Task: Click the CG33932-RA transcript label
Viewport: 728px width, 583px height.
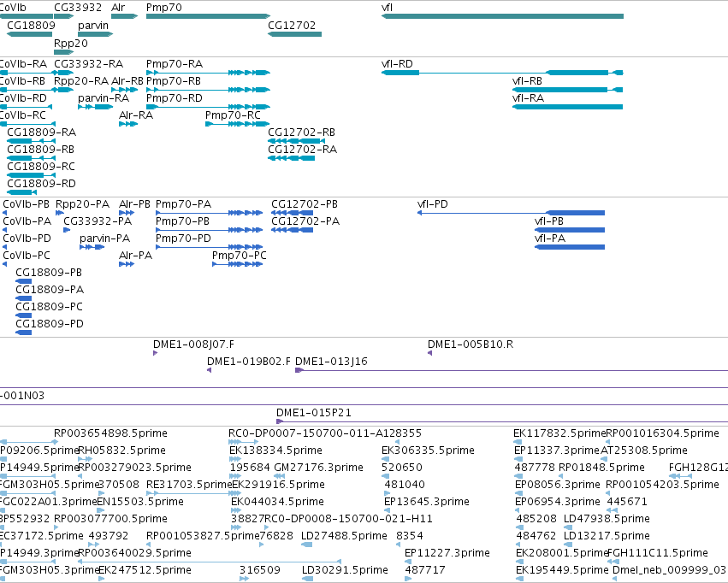Action: pos(89,63)
